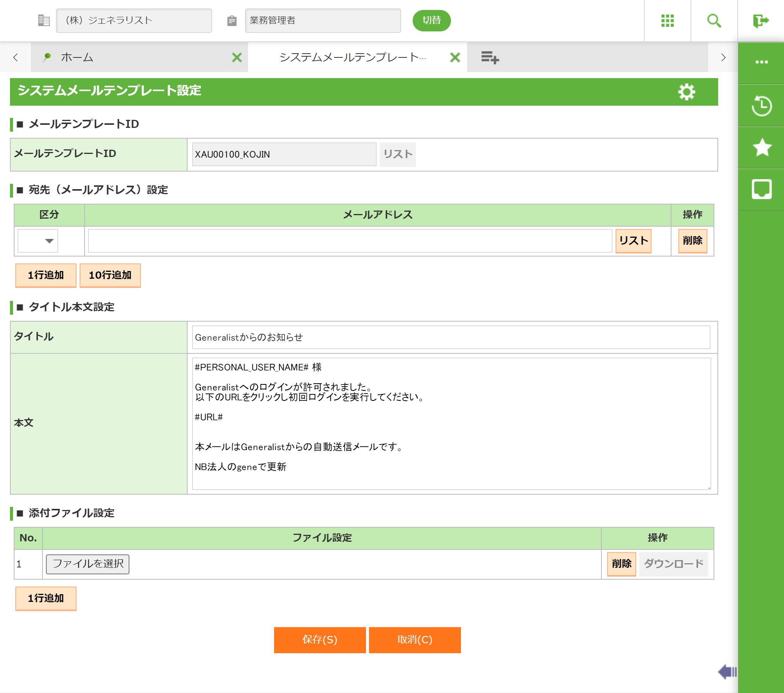Open the three-dots sidebar menu
The height and width of the screenshot is (693, 784).
click(x=761, y=62)
